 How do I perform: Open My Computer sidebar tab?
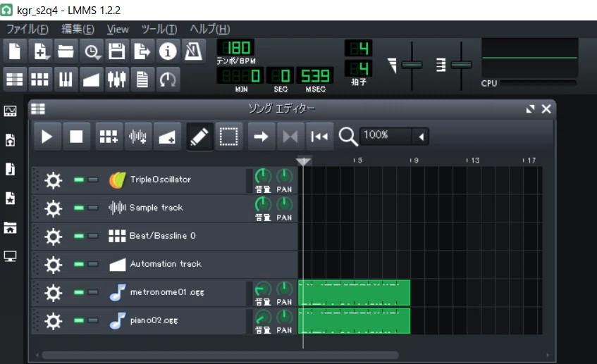pyautogui.click(x=11, y=256)
